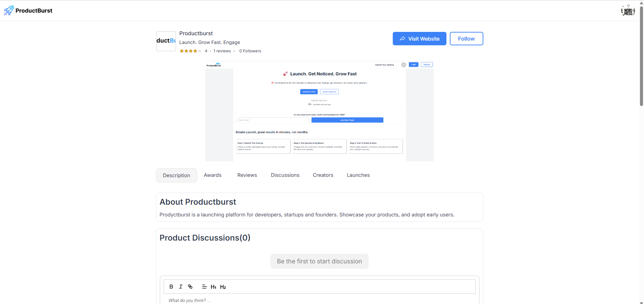Open the WordPress user avatar
This screenshot has width=644, height=304.
[x=628, y=10]
